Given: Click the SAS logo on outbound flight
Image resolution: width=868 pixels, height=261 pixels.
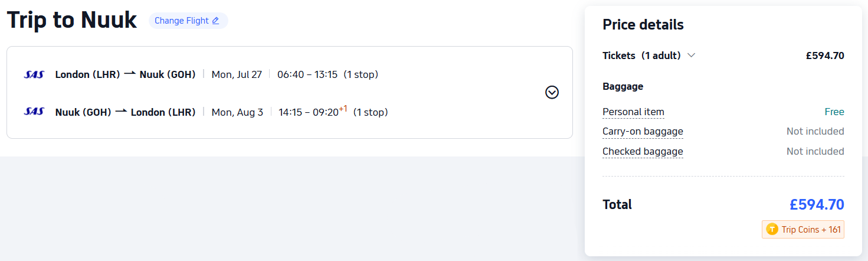Looking at the screenshot, I should [34, 74].
